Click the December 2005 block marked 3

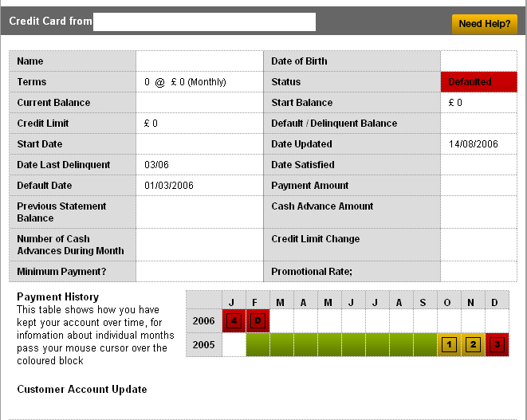[x=496, y=345]
